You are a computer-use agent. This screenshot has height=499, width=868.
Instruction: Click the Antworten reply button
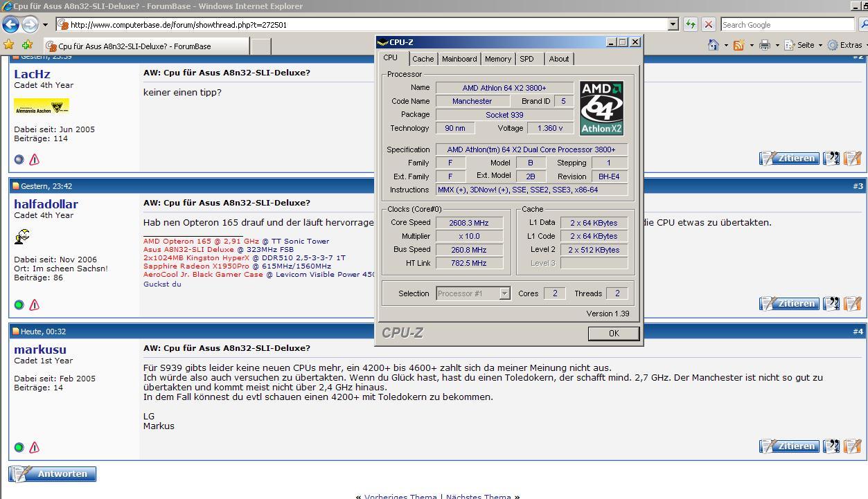pyautogui.click(x=53, y=474)
